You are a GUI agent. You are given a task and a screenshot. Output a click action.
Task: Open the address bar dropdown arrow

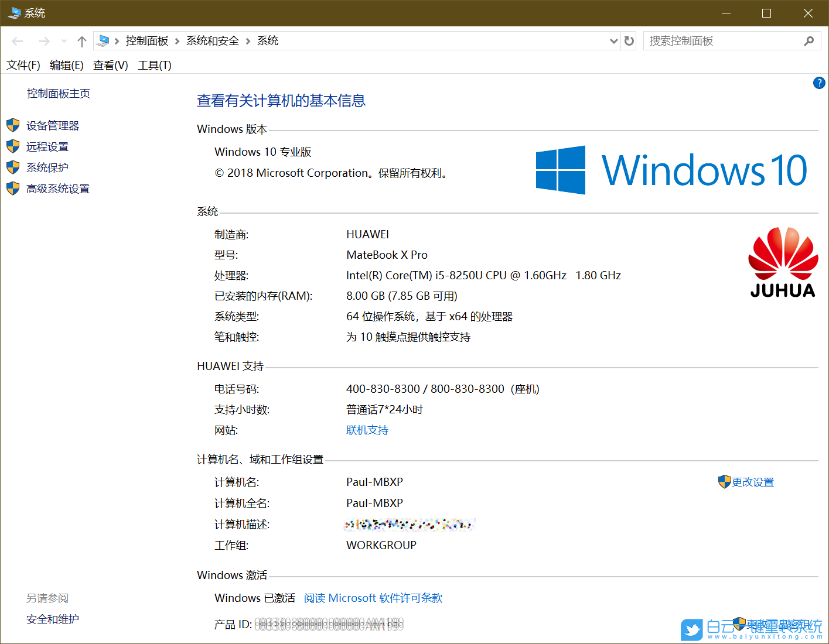[x=613, y=40]
